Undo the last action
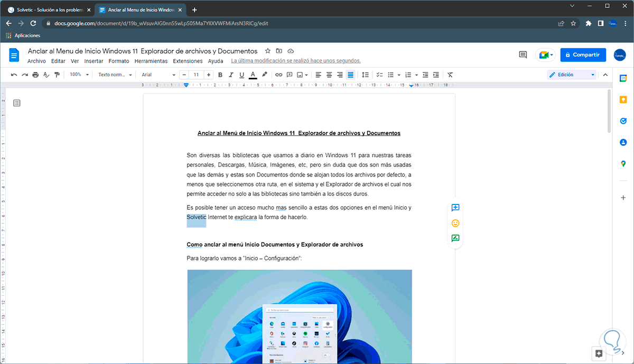 14,75
